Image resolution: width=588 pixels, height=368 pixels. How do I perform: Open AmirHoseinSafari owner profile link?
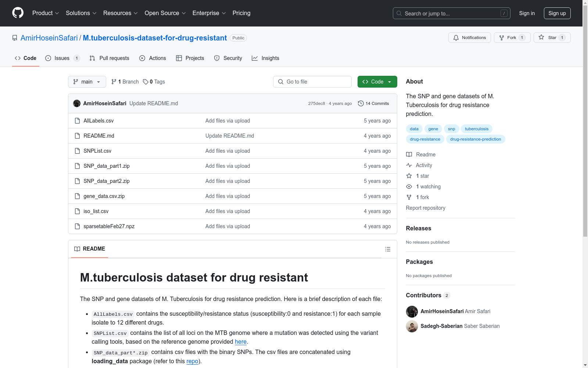[49, 38]
